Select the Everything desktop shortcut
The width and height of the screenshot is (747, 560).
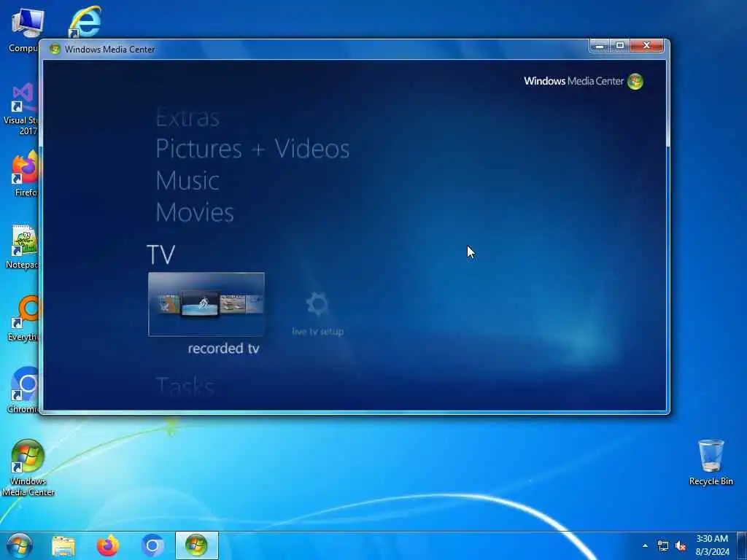[x=24, y=318]
